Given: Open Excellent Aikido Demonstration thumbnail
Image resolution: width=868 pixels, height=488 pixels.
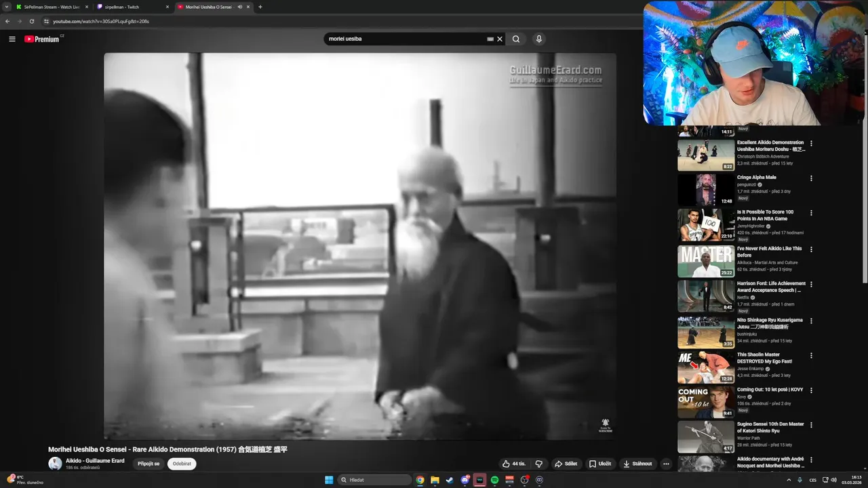Looking at the screenshot, I should 706,155.
